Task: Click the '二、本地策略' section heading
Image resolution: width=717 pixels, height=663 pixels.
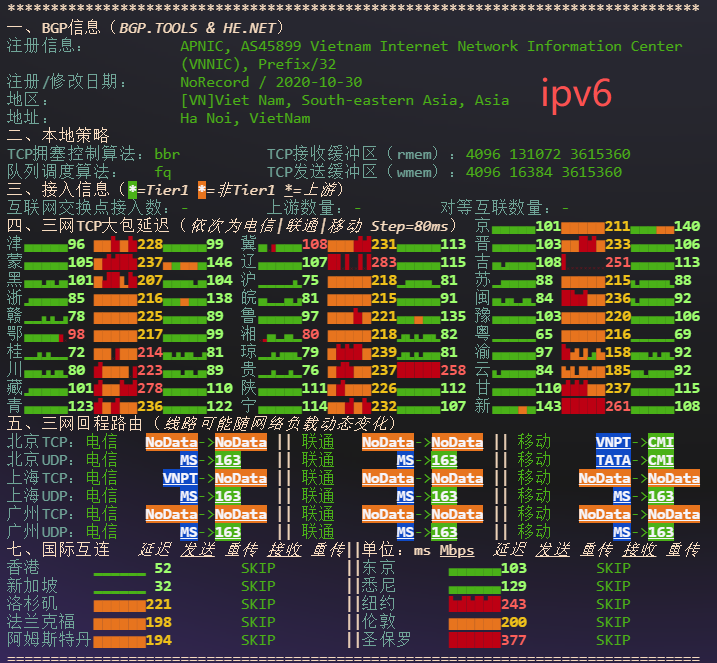Action: [x=58, y=136]
